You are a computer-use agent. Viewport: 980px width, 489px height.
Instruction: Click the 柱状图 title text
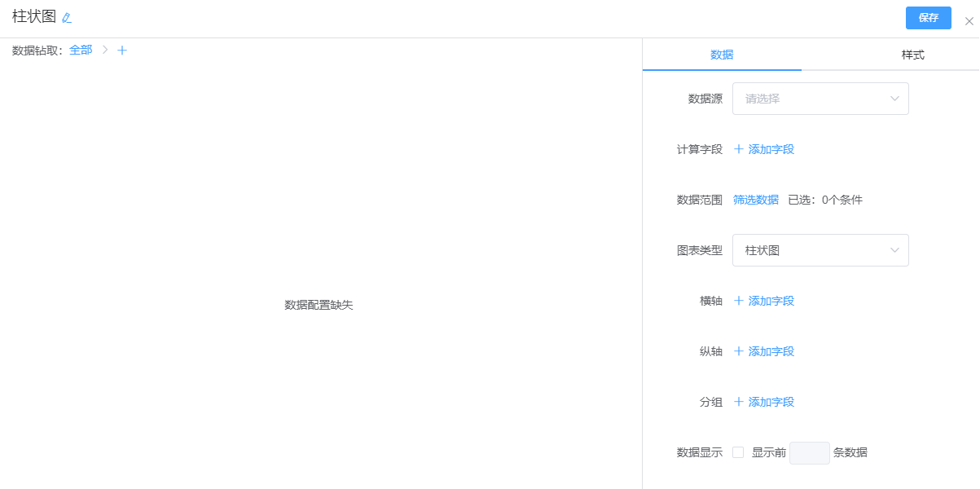click(x=34, y=17)
